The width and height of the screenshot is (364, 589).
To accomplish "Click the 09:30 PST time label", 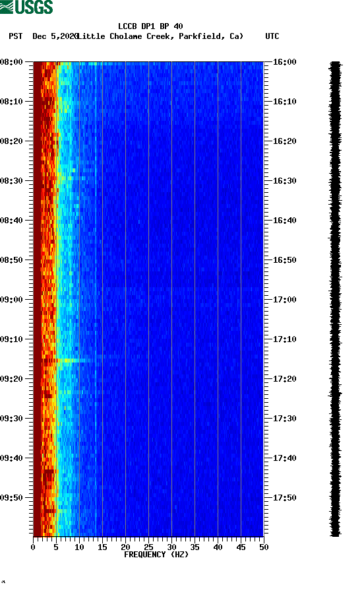I will coord(11,419).
